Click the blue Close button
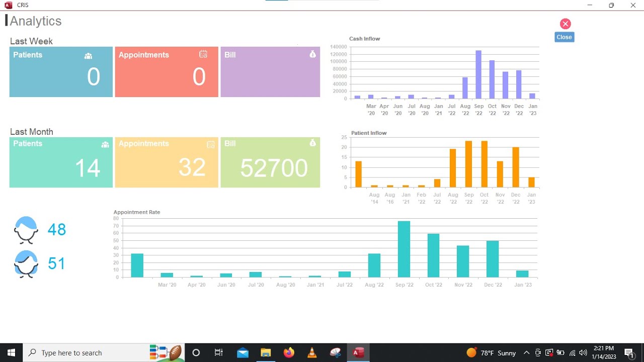The image size is (644, 362). tap(564, 37)
